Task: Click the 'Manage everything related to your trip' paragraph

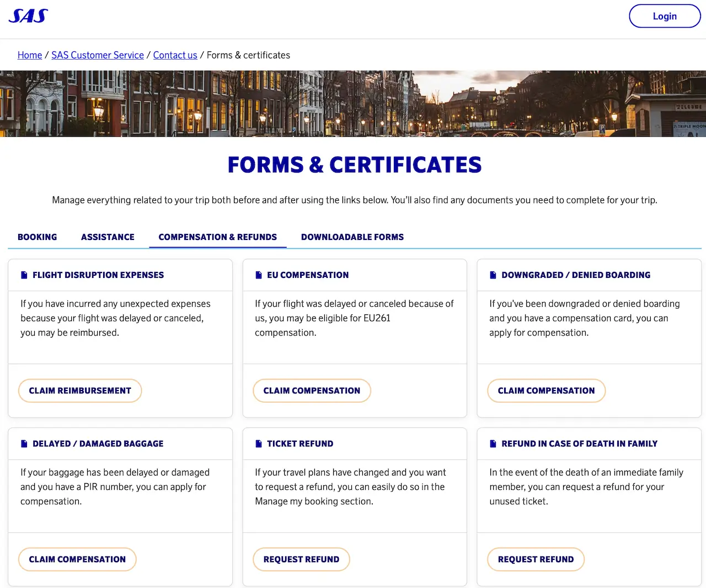Action: click(x=355, y=200)
